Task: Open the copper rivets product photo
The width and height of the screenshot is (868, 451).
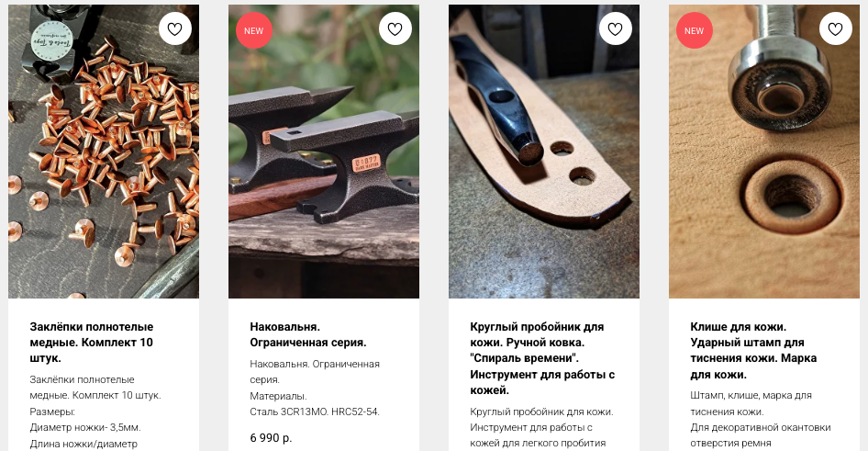Action: (104, 152)
